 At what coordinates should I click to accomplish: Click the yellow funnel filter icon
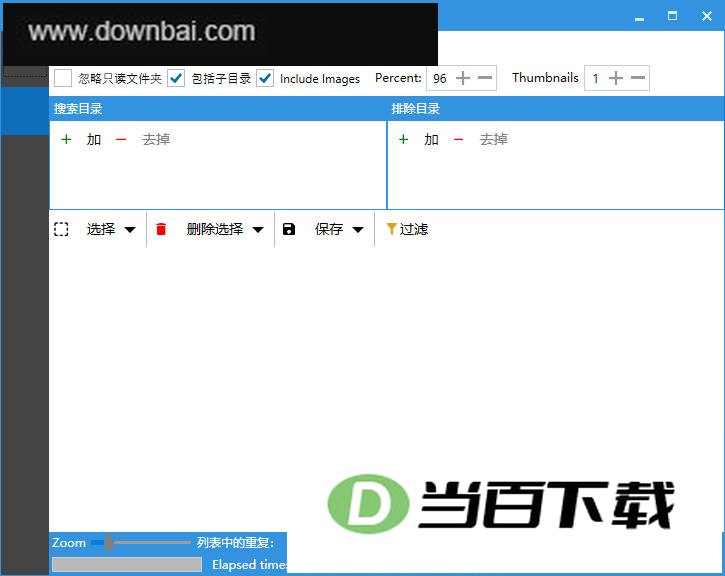pos(392,229)
